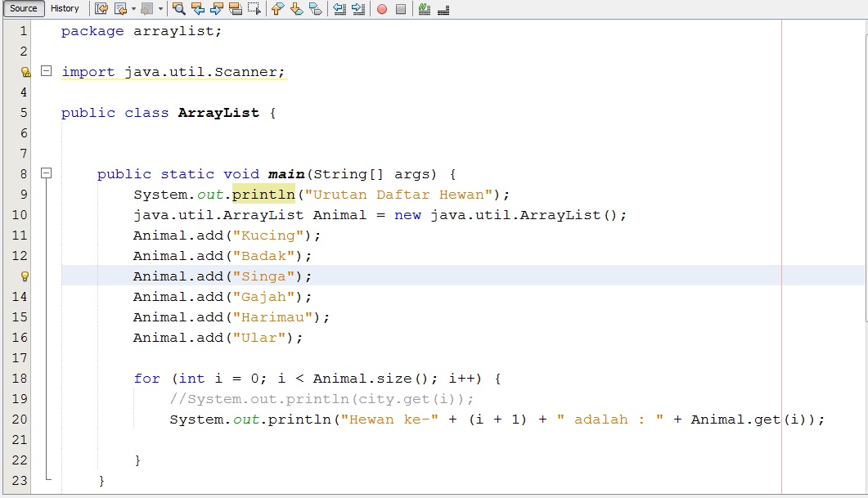Toggle a bookmark on the current line

point(317,9)
